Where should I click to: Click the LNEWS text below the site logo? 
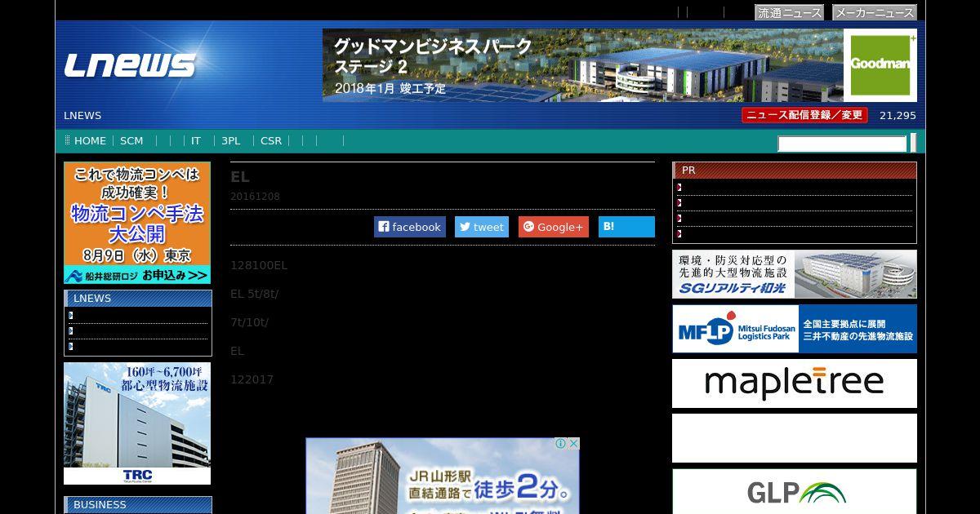click(82, 115)
